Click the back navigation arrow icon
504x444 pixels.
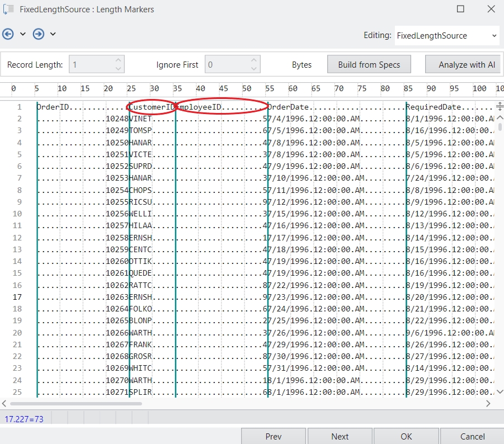(8, 34)
